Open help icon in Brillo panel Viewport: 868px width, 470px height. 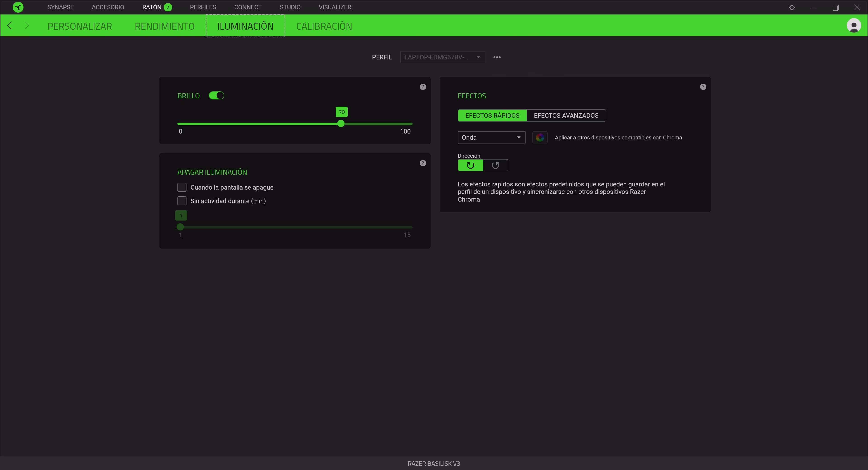[x=423, y=87]
